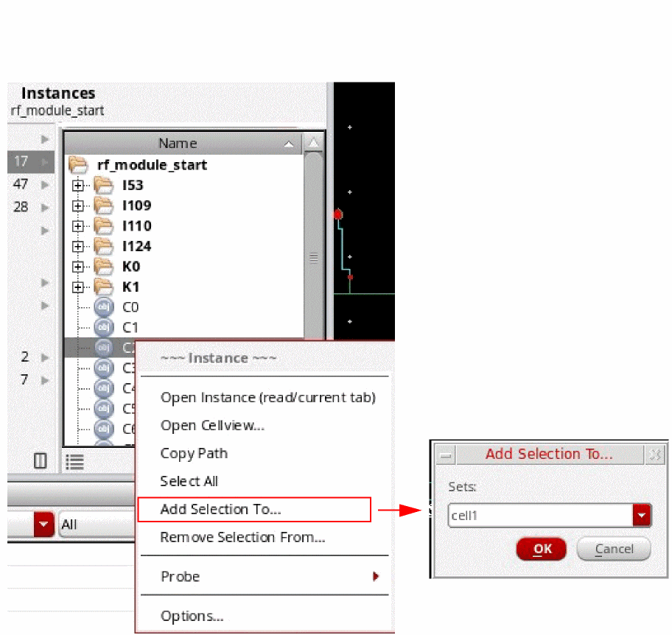The height and width of the screenshot is (635, 672).
Task: Expand the I110 instance node
Action: (x=77, y=226)
